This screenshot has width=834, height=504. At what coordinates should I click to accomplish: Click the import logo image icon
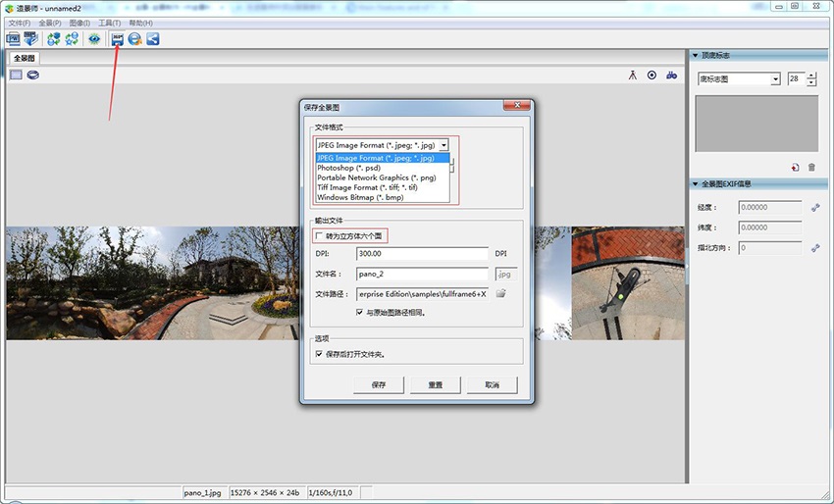[796, 167]
